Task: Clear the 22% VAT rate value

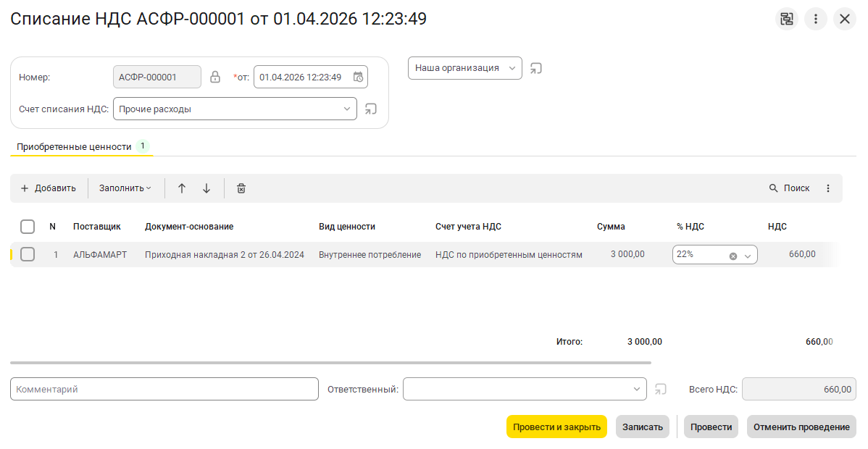Action: 733,256
